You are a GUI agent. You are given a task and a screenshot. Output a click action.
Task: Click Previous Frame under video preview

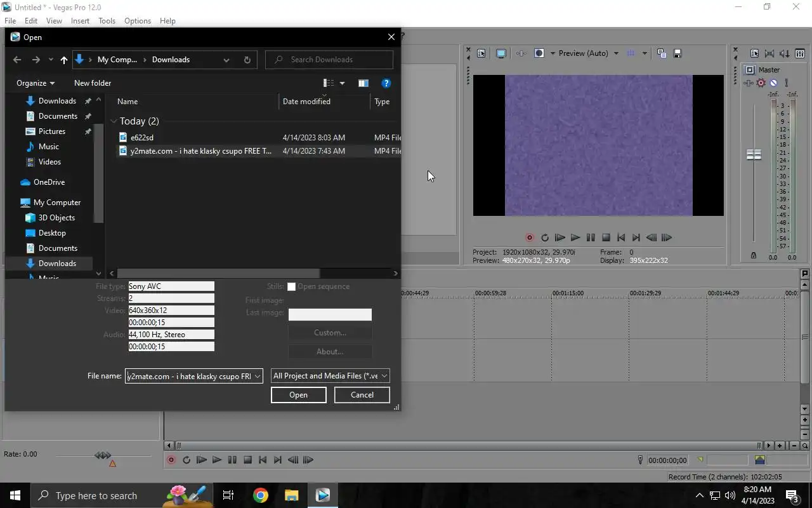652,237
